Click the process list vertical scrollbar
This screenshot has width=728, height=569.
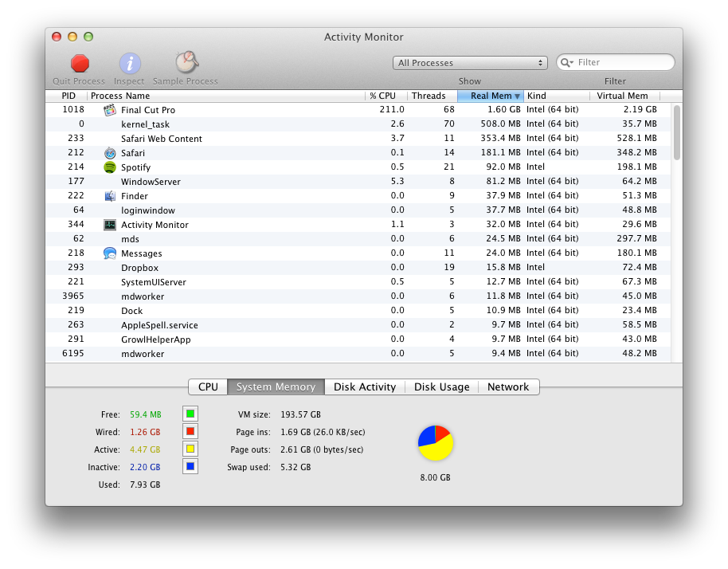(677, 133)
